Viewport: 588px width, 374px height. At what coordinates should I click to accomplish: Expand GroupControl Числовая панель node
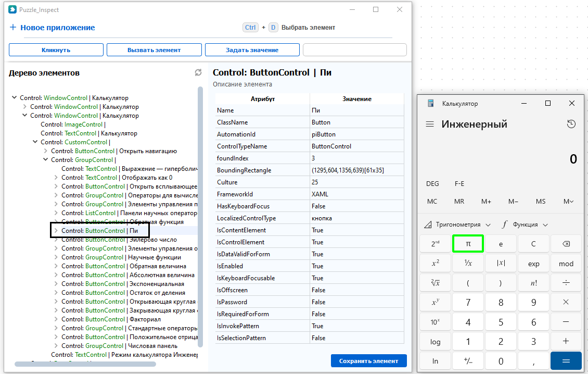[56, 346]
